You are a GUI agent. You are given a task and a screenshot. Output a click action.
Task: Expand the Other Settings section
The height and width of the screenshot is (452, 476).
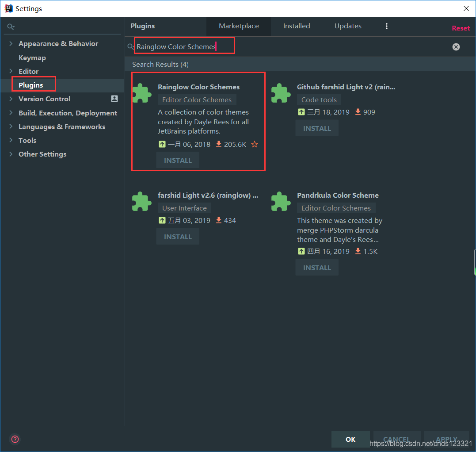pos(11,154)
